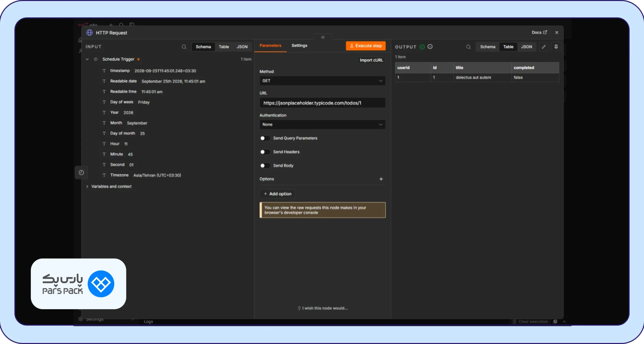Screen dimensions: 644x344
Task: Click the Execute step button
Action: pos(366,46)
